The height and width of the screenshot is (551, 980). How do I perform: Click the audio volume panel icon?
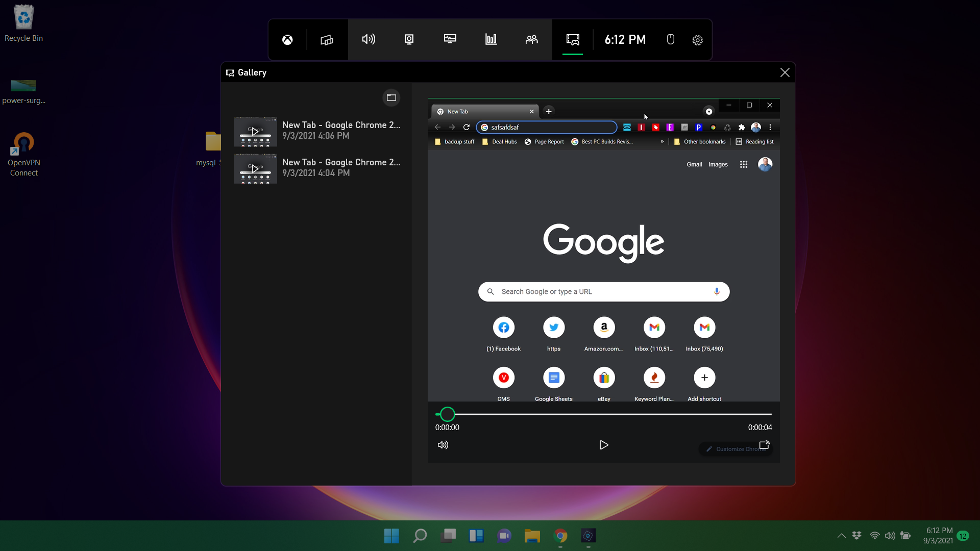pos(368,39)
